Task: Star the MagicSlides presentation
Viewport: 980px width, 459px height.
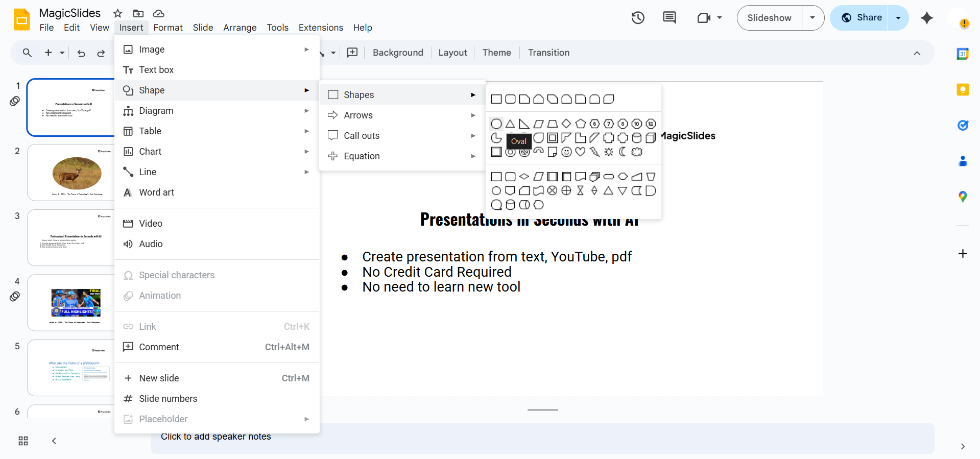Action: (x=118, y=13)
